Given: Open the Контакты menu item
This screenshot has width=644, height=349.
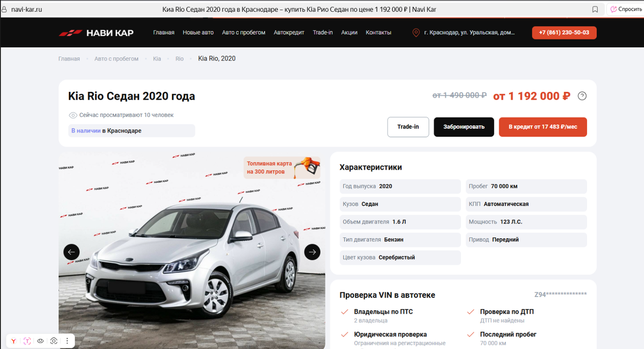Looking at the screenshot, I should pos(378,33).
